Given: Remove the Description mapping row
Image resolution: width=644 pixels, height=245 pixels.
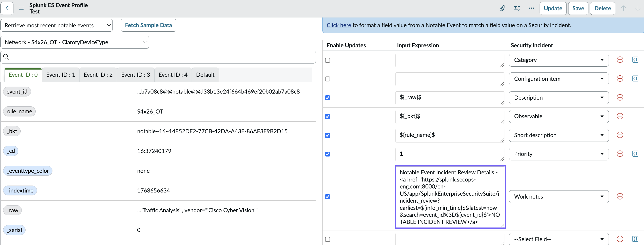Looking at the screenshot, I should pyautogui.click(x=620, y=97).
